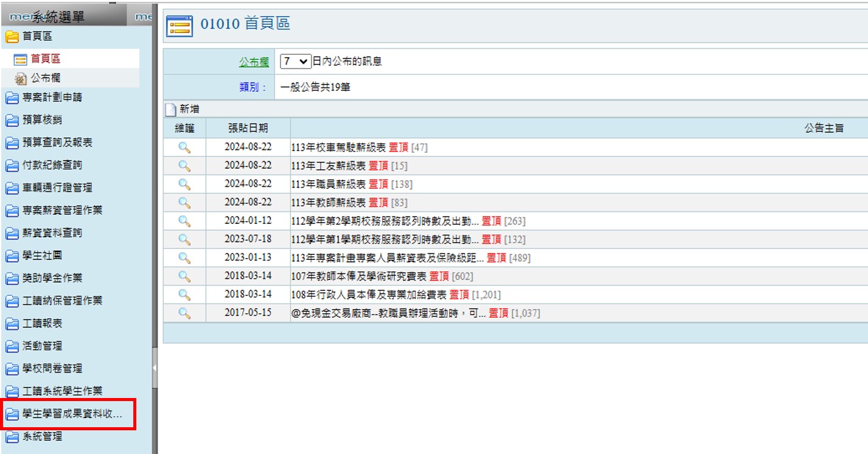Image resolution: width=868 pixels, height=454 pixels.
Task: Click the 系統選單 sidebar header
Action: coord(58,18)
